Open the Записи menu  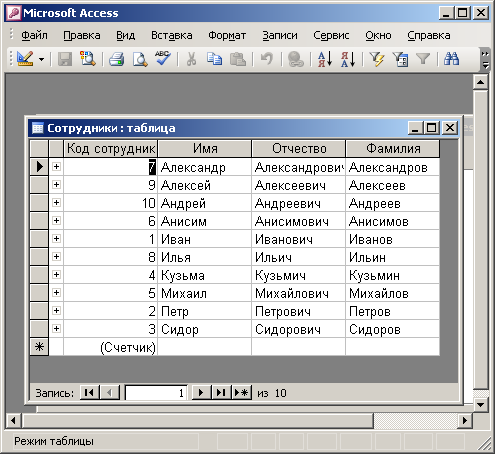click(x=280, y=35)
